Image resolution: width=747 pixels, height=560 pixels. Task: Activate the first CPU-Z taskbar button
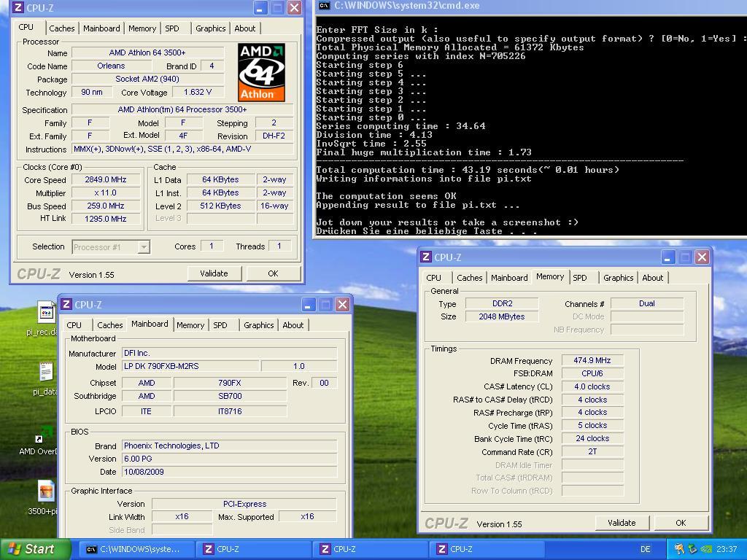(253, 549)
